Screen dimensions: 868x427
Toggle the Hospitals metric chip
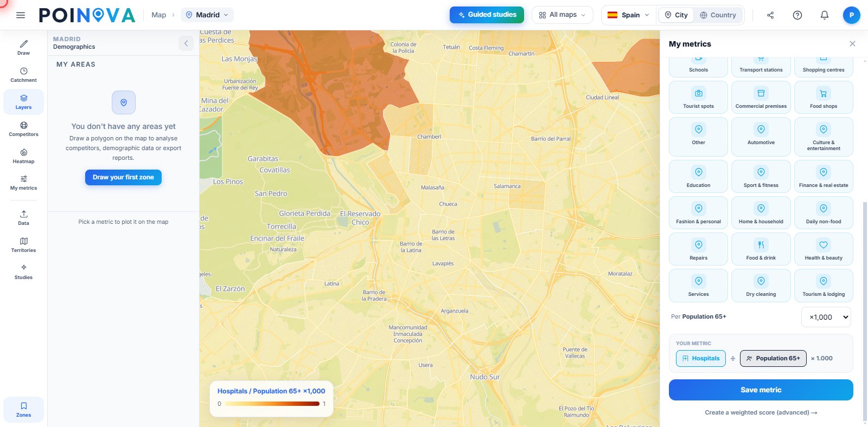pyautogui.click(x=701, y=359)
